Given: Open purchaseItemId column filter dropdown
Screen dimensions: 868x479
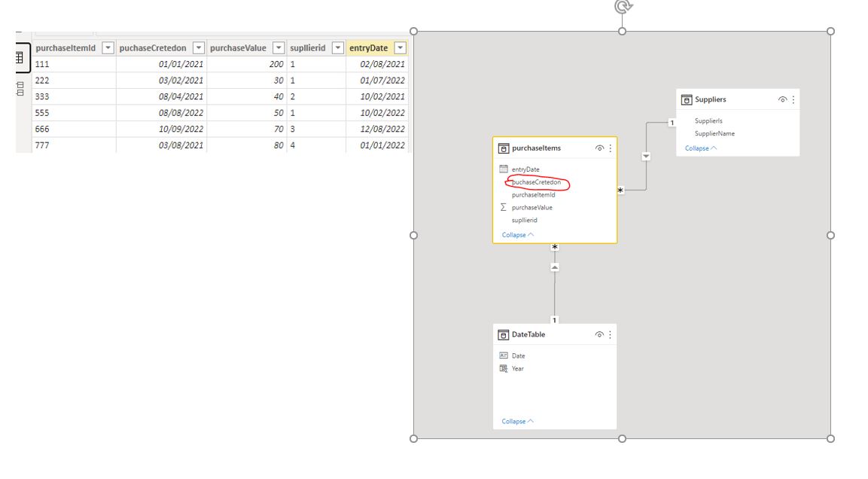Looking at the screenshot, I should 108,48.
